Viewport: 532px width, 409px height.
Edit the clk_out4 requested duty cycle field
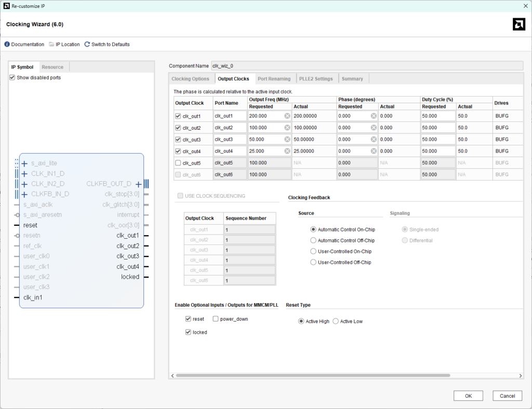(438, 151)
